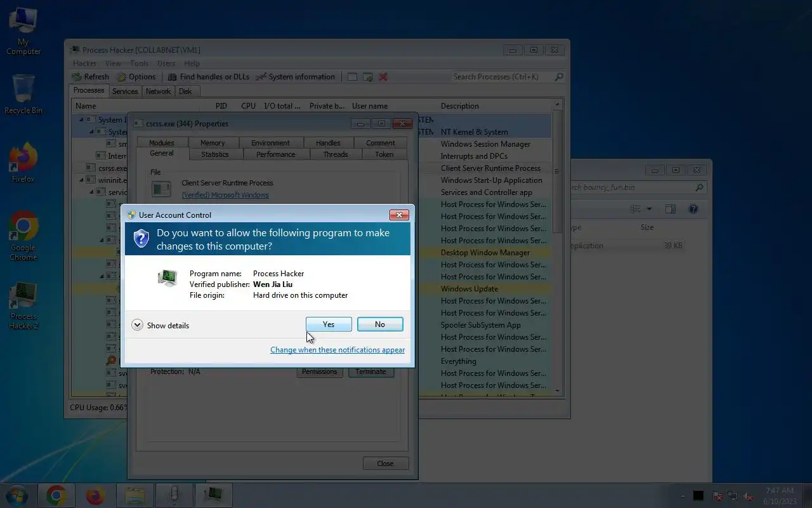Select the Firefox desktop shortcut
The width and height of the screenshot is (812, 508).
(23, 163)
